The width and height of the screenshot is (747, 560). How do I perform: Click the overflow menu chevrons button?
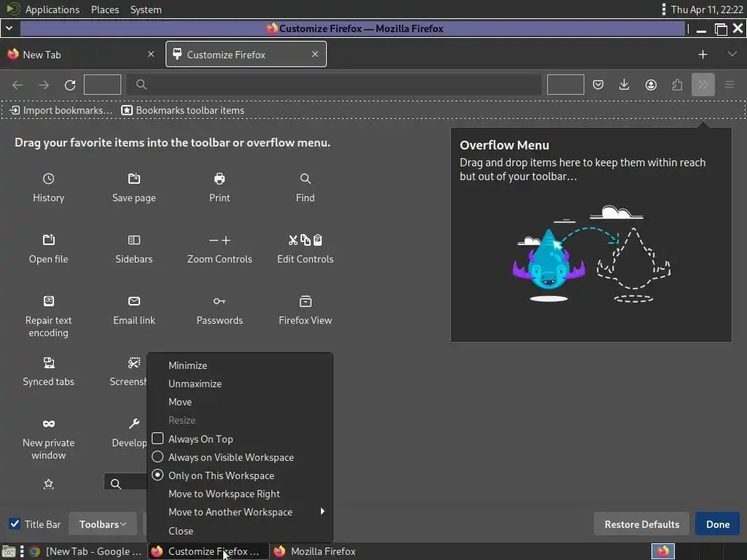pos(703,85)
